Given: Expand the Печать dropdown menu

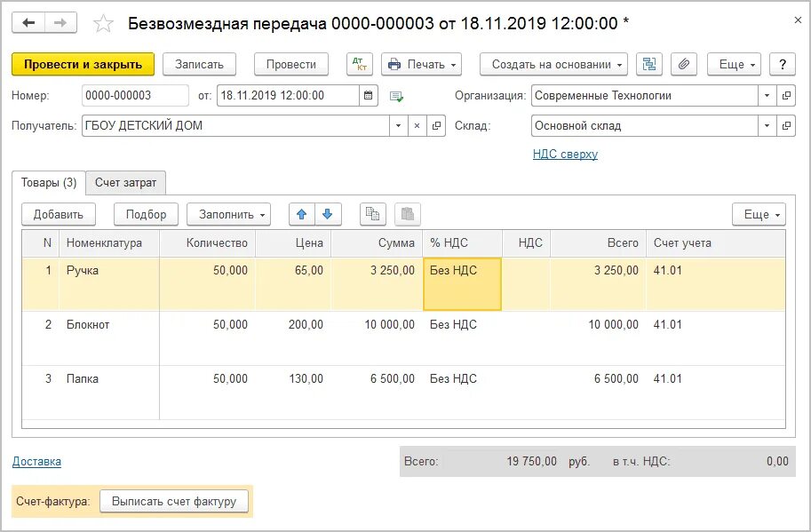Looking at the screenshot, I should click(422, 64).
